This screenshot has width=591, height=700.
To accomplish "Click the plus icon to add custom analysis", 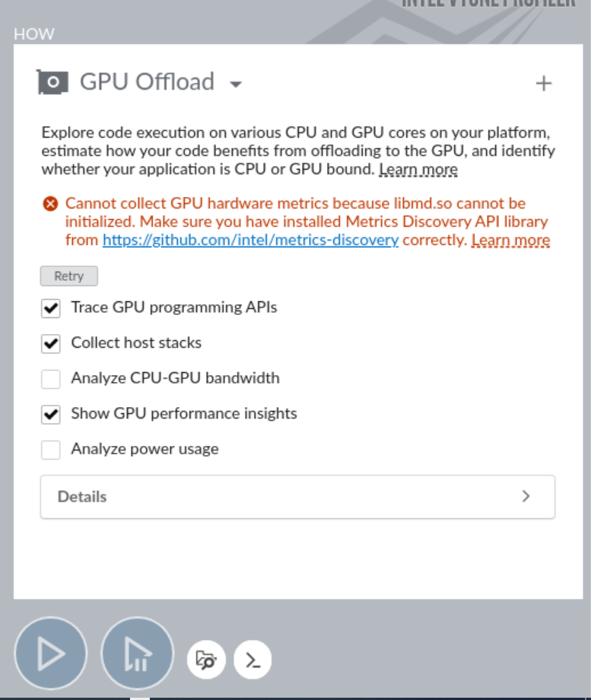I will pos(543,84).
